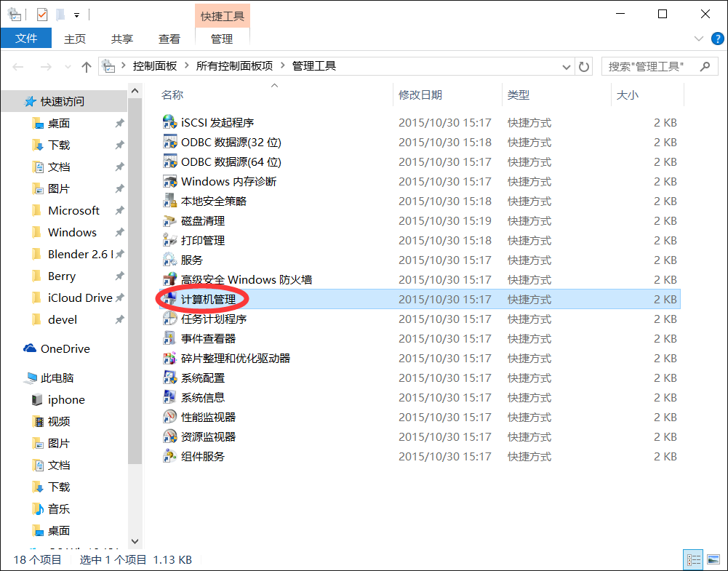Open the quick access toolbar customize dropdown
This screenshot has height=571, width=728.
[76, 15]
